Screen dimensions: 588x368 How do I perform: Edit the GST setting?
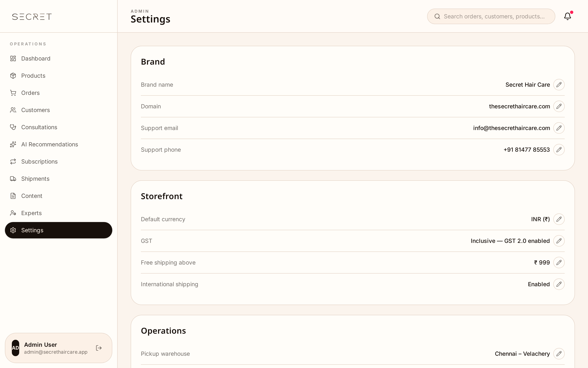pyautogui.click(x=559, y=241)
